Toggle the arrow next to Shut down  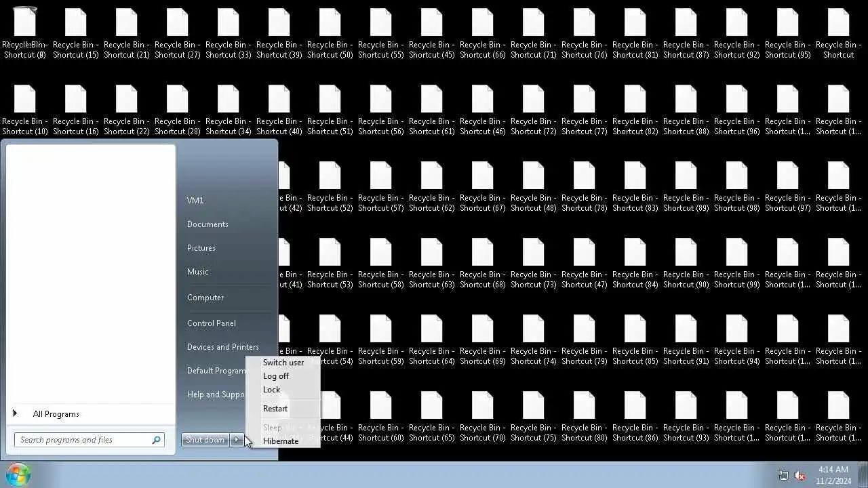pos(237,440)
